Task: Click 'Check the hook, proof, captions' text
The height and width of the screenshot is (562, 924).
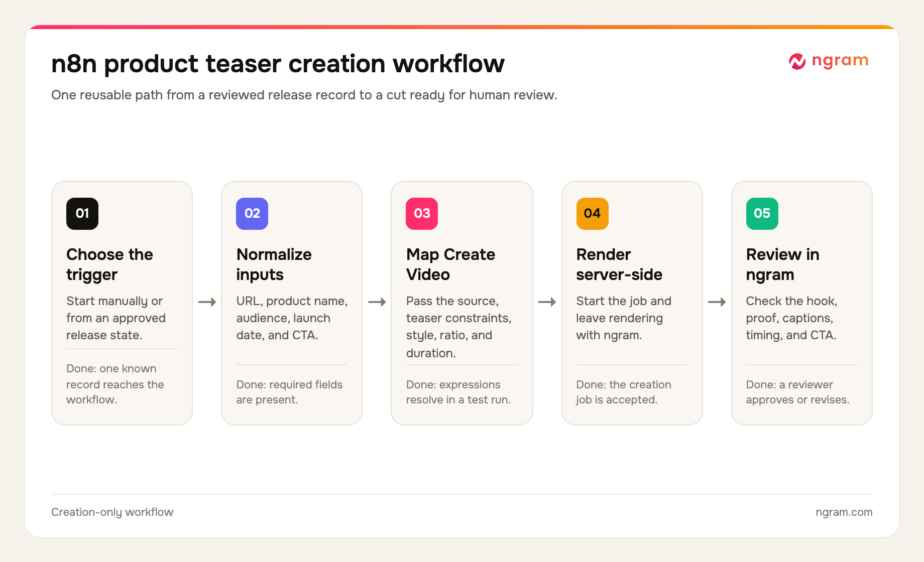Action: click(x=791, y=318)
